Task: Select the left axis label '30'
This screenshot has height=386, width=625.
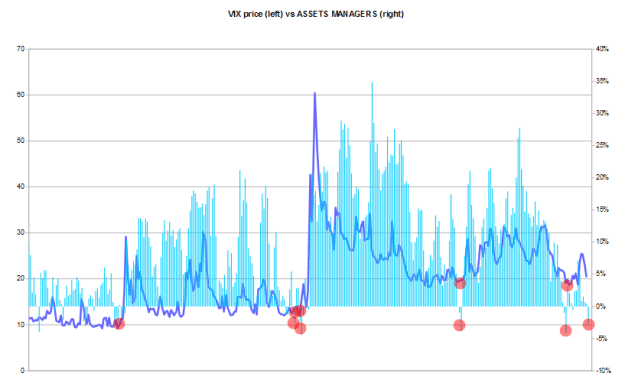Action: click(20, 232)
